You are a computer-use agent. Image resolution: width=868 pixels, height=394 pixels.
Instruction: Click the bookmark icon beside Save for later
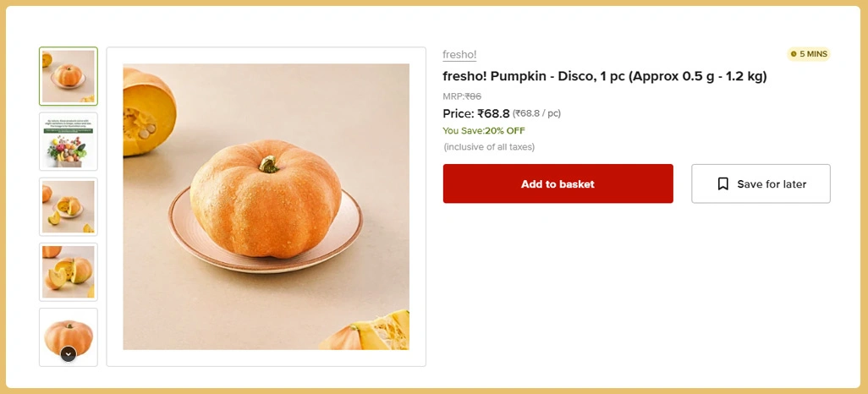click(x=722, y=183)
